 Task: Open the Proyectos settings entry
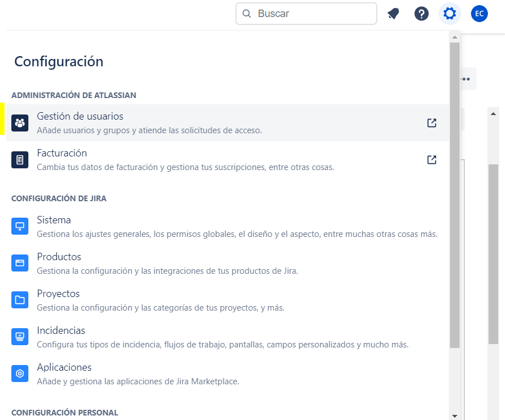click(228, 300)
